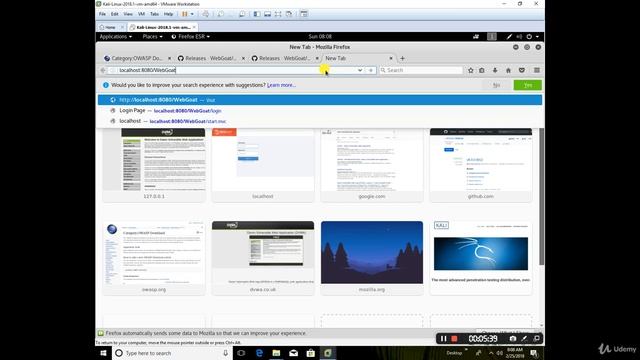Click VMware console view icon

click(304, 14)
